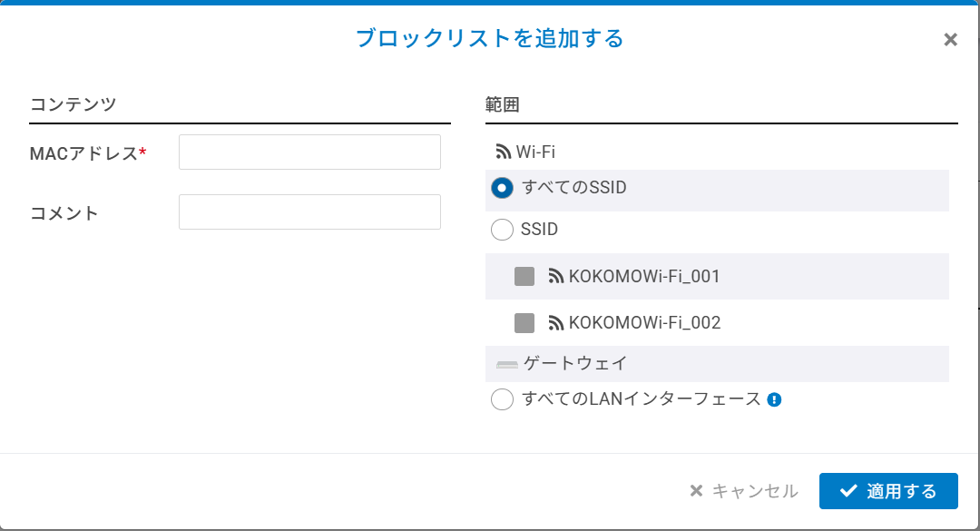Click the KOKOMOWi-Fi_002 network label
This screenshot has width=980, height=531.
644,322
